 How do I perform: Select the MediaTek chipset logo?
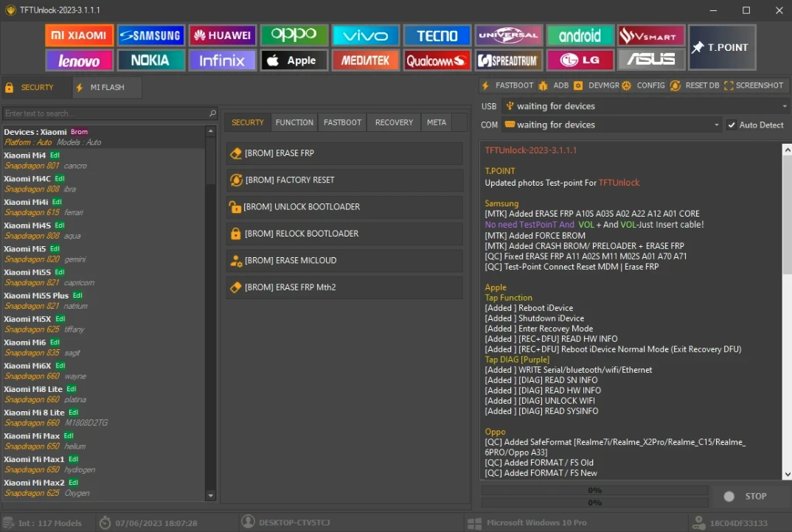(x=366, y=60)
